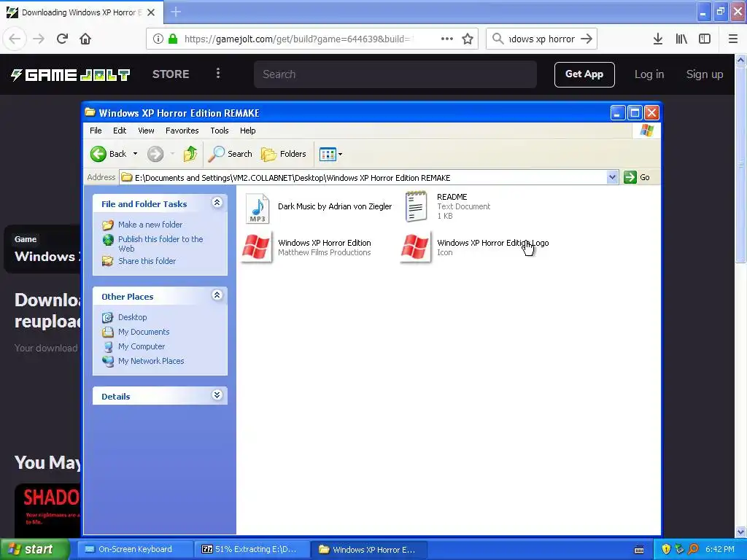This screenshot has height=560, width=747.
Task: Click the Firefox search box
Action: pyautogui.click(x=542, y=39)
